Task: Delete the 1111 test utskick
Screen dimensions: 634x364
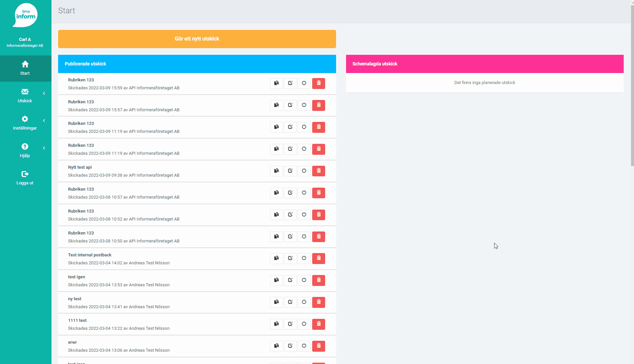Action: coord(318,324)
